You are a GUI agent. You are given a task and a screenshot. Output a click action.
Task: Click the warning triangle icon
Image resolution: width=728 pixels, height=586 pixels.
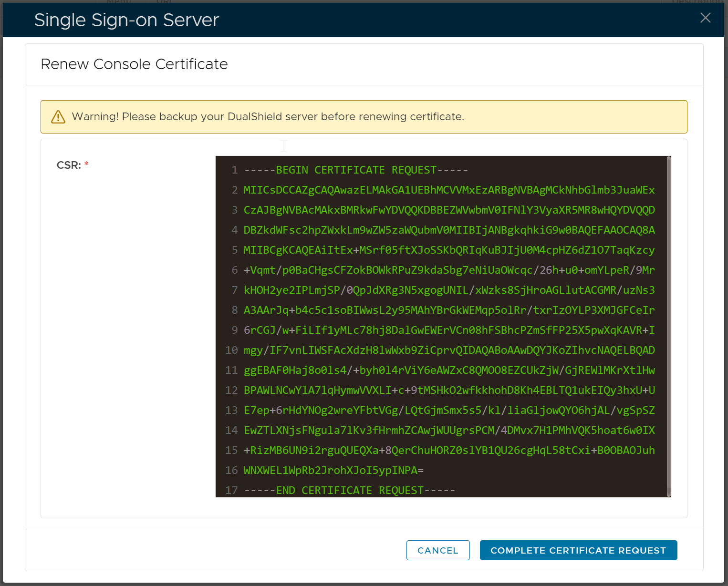click(x=58, y=117)
